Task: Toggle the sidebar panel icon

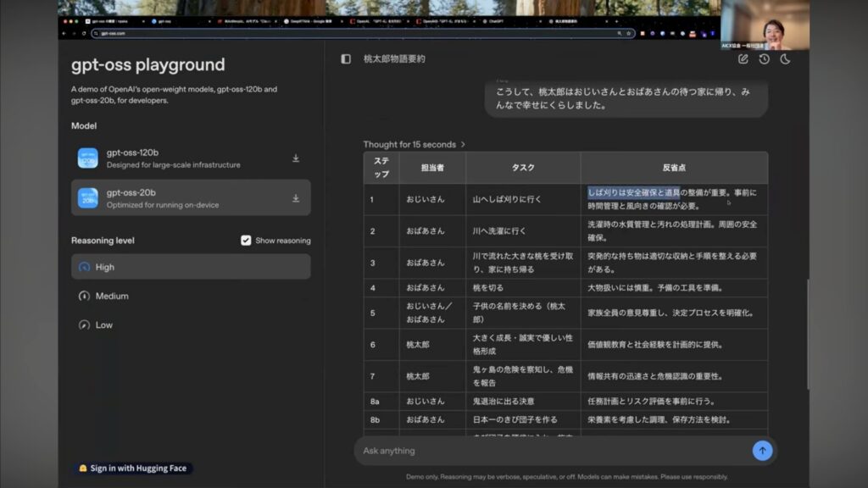Action: (346, 59)
